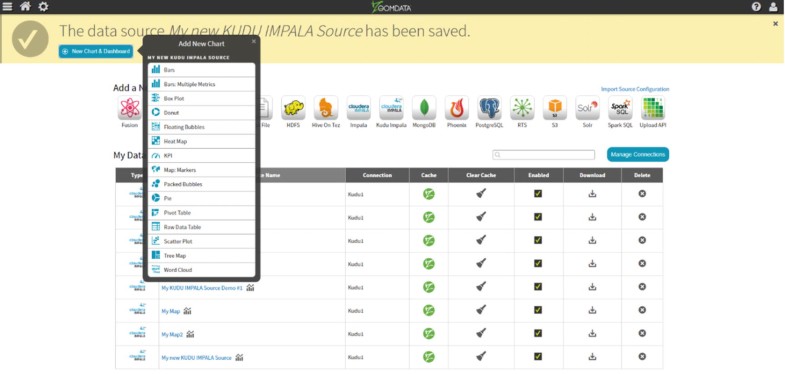Click New Chart & Dashboard button
The height and width of the screenshot is (374, 785).
[x=96, y=51]
